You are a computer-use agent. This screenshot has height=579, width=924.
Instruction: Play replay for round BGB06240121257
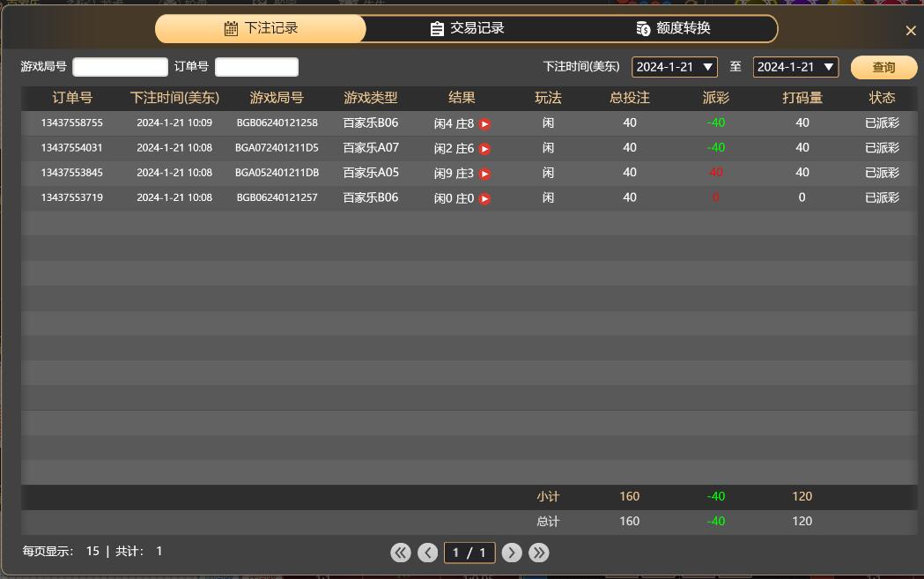coord(484,198)
